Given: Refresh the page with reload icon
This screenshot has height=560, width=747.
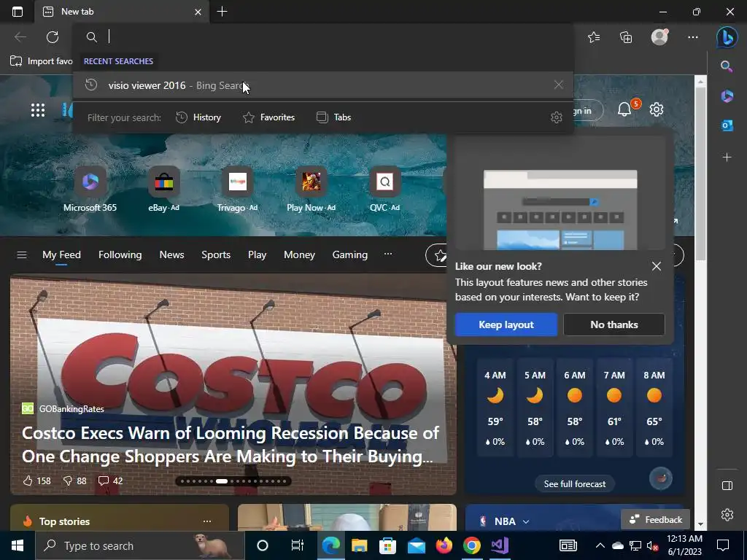Looking at the screenshot, I should (53, 37).
